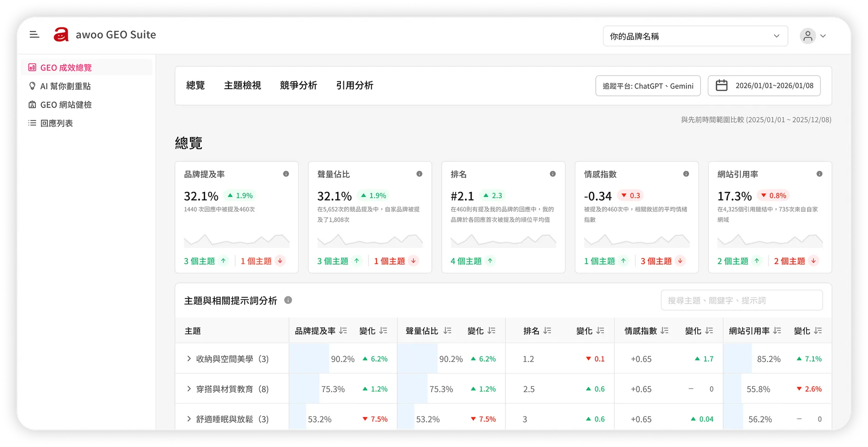Screen dimensions: 868x447
Task: Open the 你的品牌名稱 brand dropdown
Action: [695, 36]
